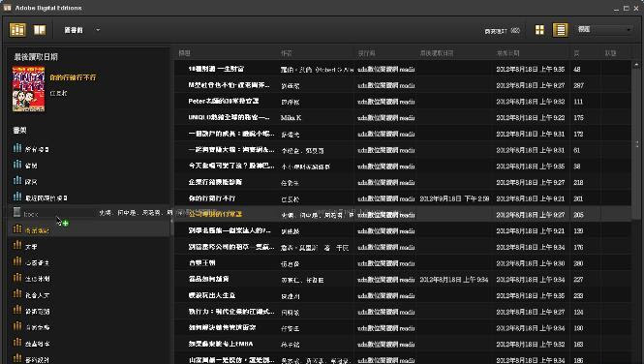Show books as thumbnail grid
Viewport: 644px width, 364px height.
pos(539,30)
